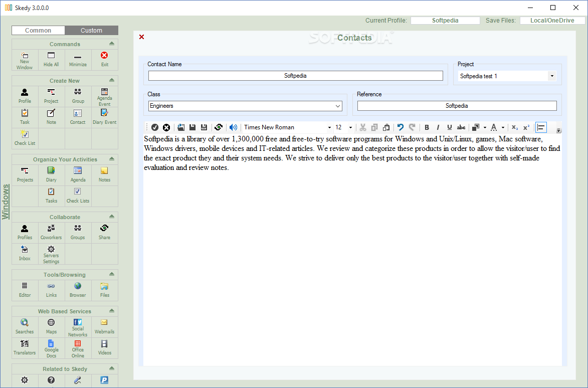The width and height of the screenshot is (588, 388).
Task: Open the Maps web service
Action: pyautogui.click(x=51, y=327)
